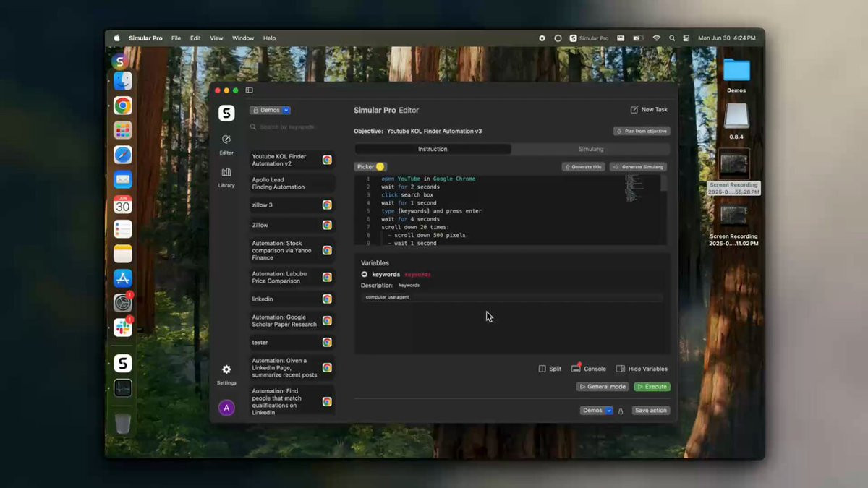The height and width of the screenshot is (488, 868).
Task: Open Safari from the Dock
Action: [123, 155]
